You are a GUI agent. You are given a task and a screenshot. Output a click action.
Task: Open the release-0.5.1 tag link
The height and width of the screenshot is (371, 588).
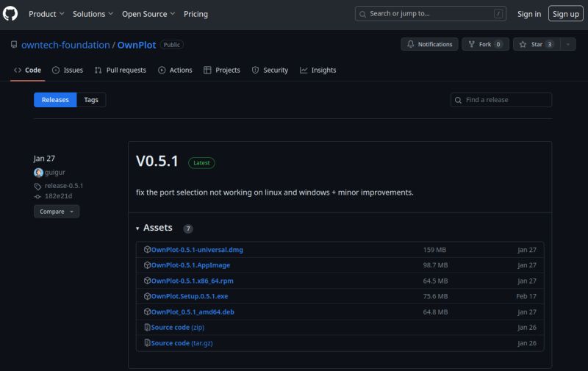coord(64,185)
